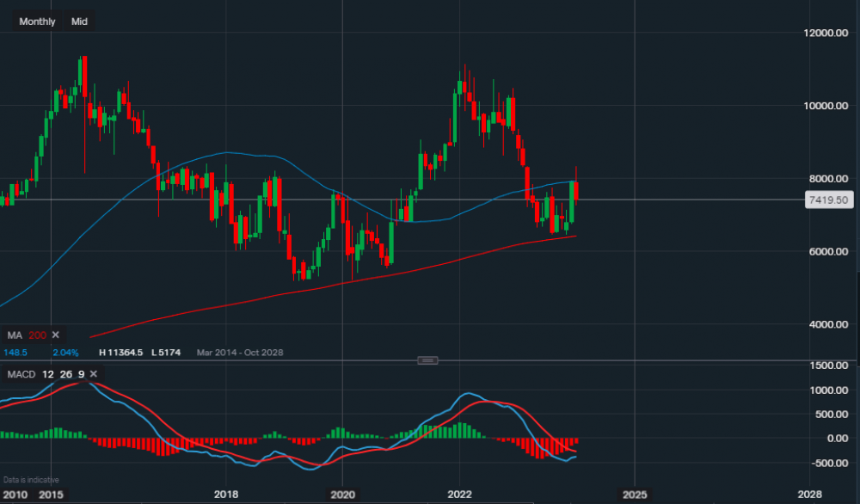Click the 2.04% change value
The height and width of the screenshot is (504, 860).
[x=64, y=353]
